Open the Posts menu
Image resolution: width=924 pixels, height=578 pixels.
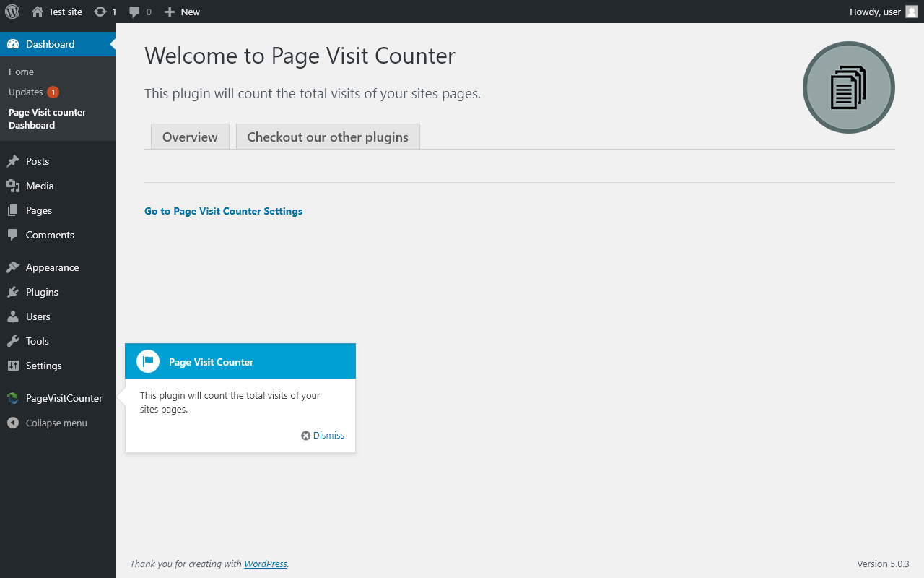[58, 161]
